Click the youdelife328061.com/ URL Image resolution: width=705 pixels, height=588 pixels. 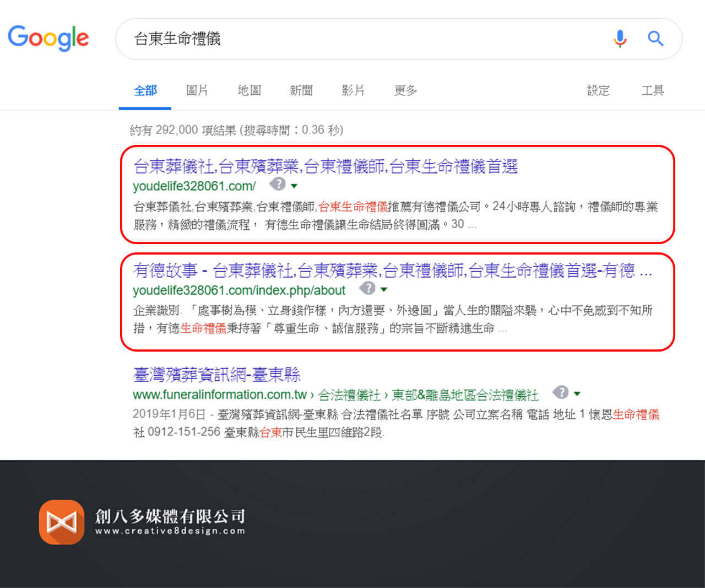tap(194, 186)
